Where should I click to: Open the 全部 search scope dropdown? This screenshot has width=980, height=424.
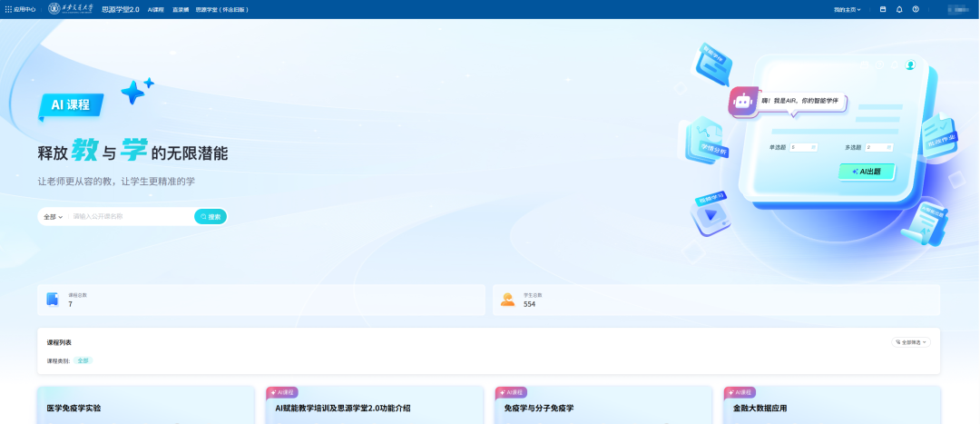[x=53, y=217]
